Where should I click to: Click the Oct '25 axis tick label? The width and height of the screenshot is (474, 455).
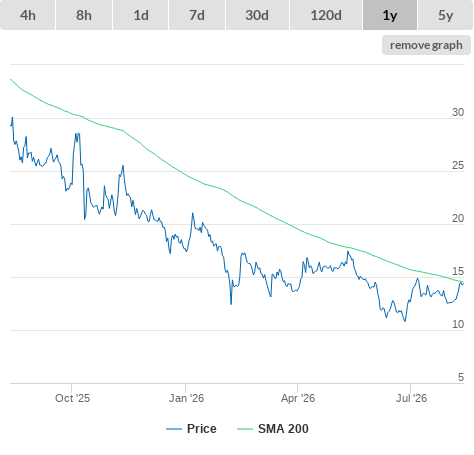click(72, 398)
